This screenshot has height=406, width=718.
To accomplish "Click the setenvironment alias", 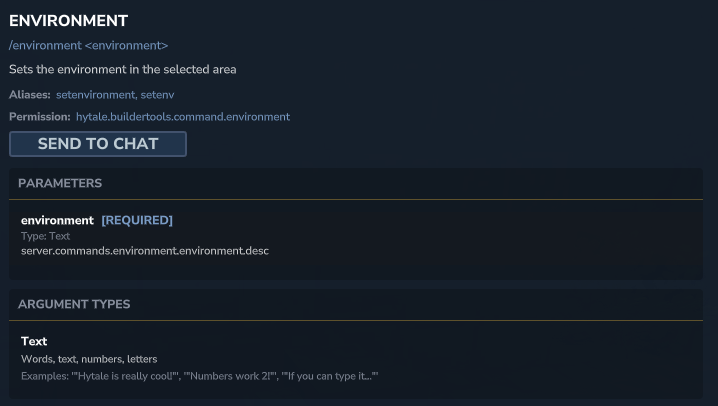I will (95, 95).
